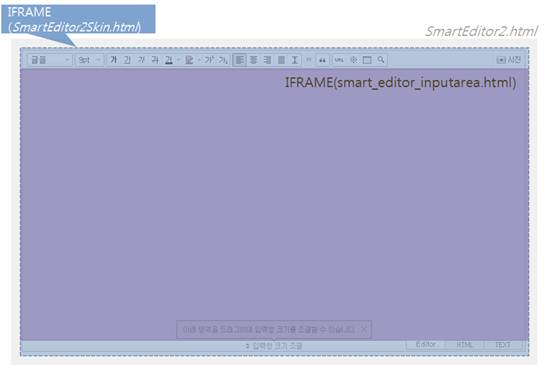The image size is (557, 365).
Task: Toggle bold text formatting
Action: (x=114, y=60)
